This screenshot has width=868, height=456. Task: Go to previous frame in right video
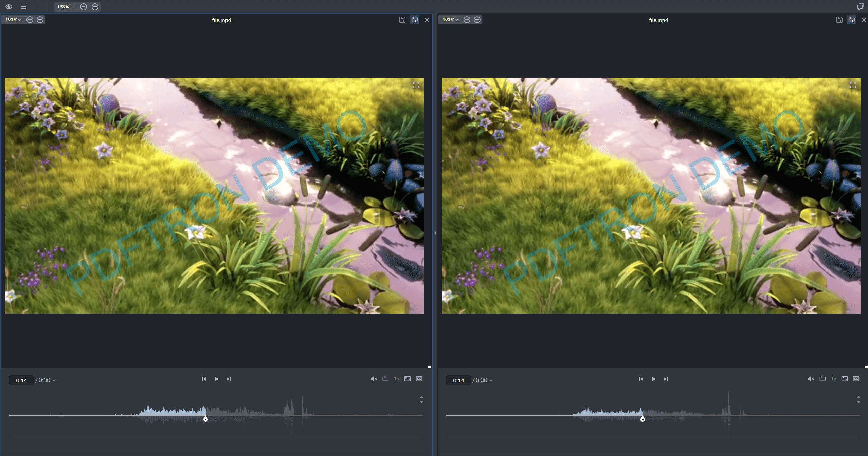tap(641, 379)
